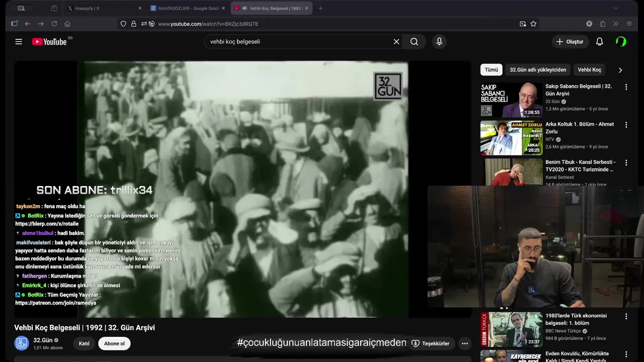Open the shield tracking protection icon

coord(123,24)
